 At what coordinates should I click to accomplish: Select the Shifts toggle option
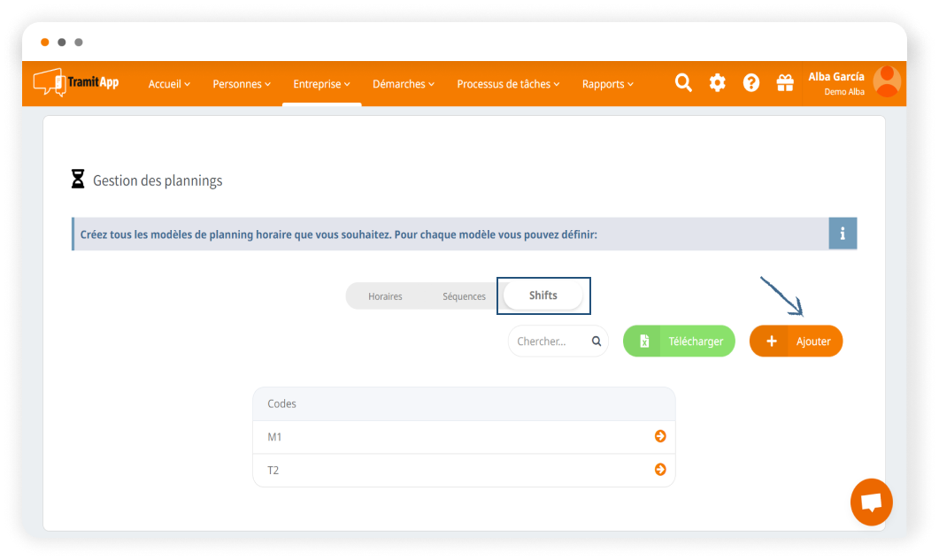pyautogui.click(x=543, y=295)
